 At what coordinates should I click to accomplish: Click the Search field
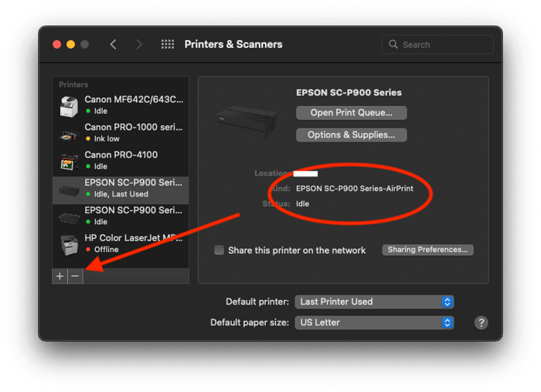444,45
